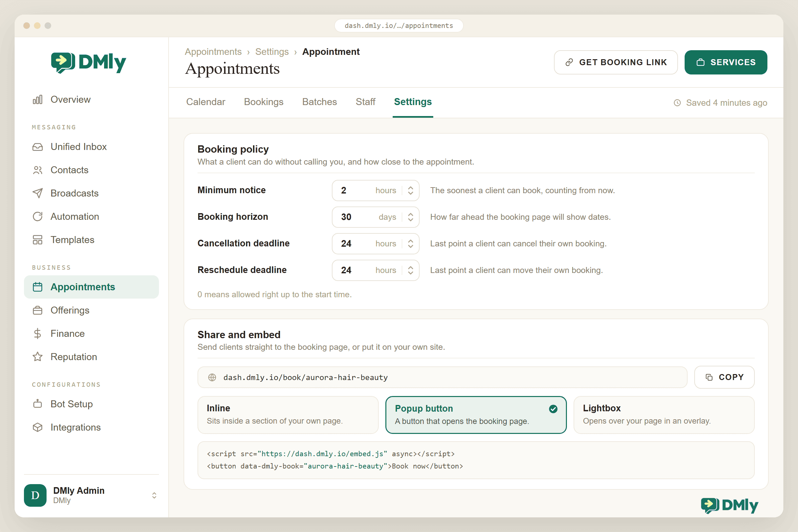Click the DMly logo in the sidebar
Viewport: 798px width, 532px height.
tap(88, 63)
